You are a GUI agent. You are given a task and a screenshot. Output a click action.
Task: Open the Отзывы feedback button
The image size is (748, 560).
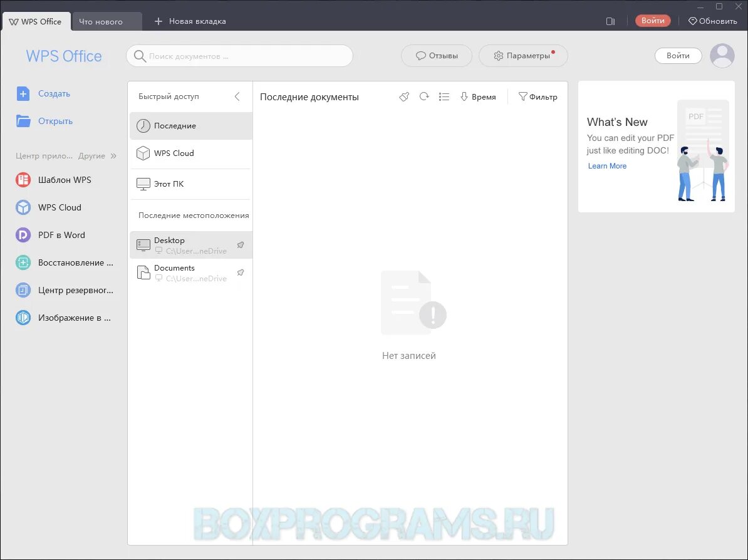437,56
